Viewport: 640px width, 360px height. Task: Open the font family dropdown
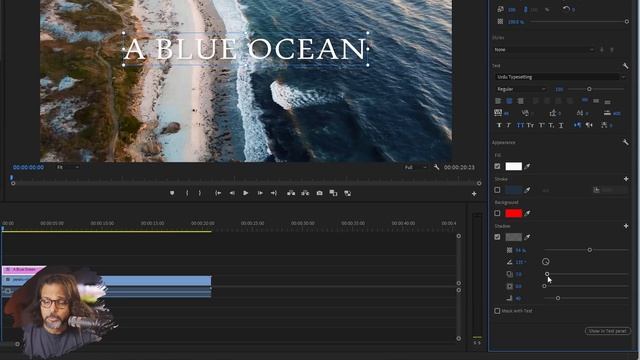click(560, 77)
